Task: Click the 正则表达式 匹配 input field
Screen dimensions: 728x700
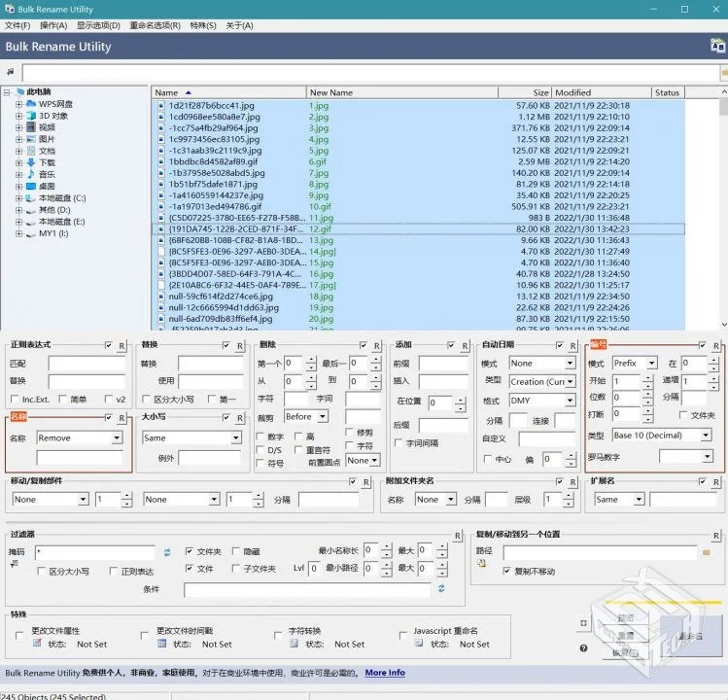Action: (x=87, y=364)
